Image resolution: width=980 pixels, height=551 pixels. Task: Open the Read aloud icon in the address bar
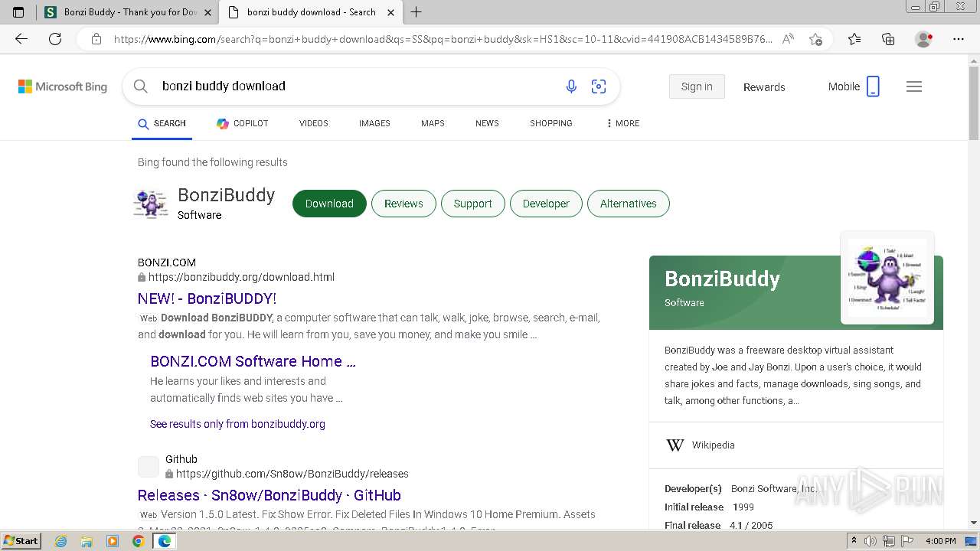coord(788,39)
